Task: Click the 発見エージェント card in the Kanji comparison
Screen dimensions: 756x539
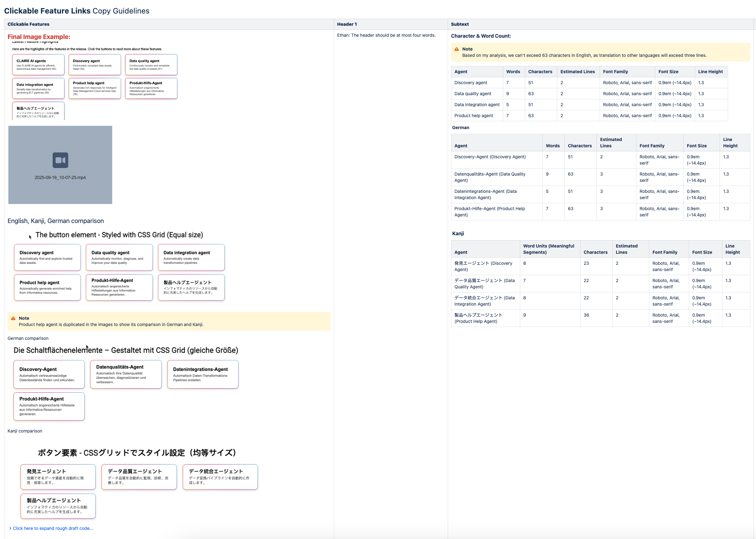Action: (x=58, y=476)
